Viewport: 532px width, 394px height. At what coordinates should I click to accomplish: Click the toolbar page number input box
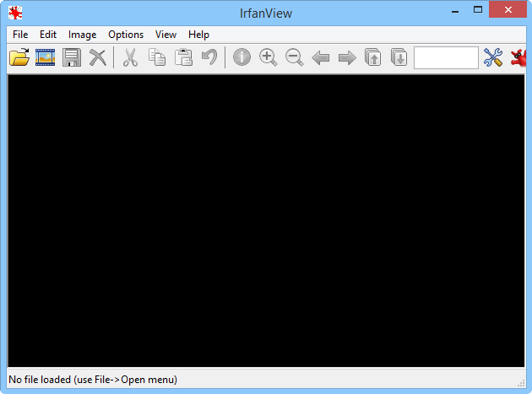(446, 57)
